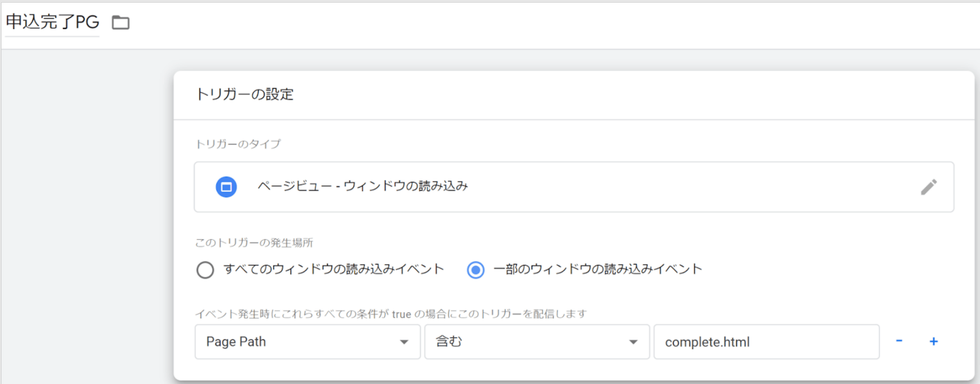Open the Page Path variable dropdown
Screen dimensions: 980x384
click(x=307, y=342)
